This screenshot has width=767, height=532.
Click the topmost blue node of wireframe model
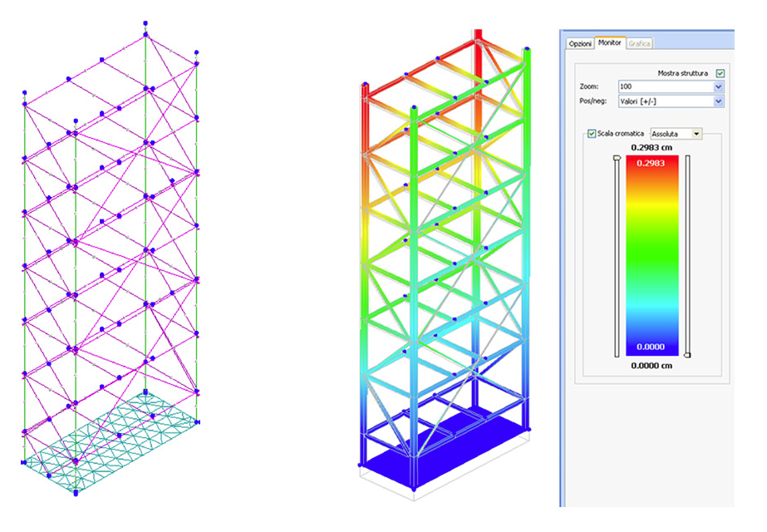145,22
